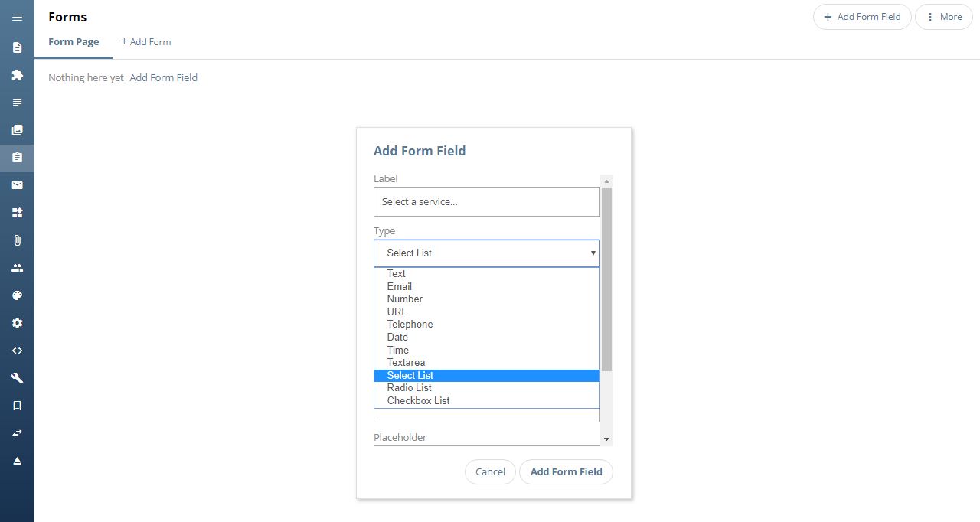Viewport: 980px width, 522px height.
Task: Open the code brackets icon in sidebar
Action: click(17, 351)
